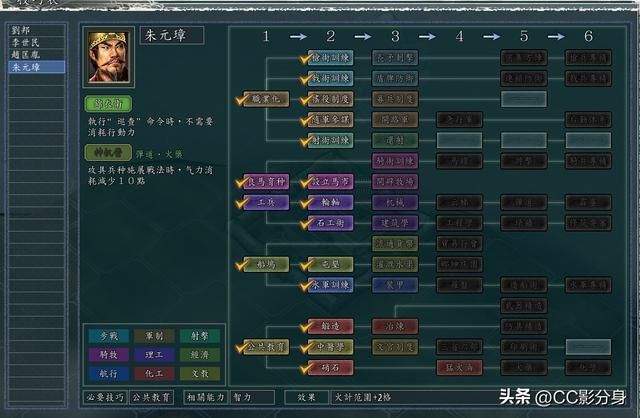Select the red 冶煉 tech node

point(395,326)
